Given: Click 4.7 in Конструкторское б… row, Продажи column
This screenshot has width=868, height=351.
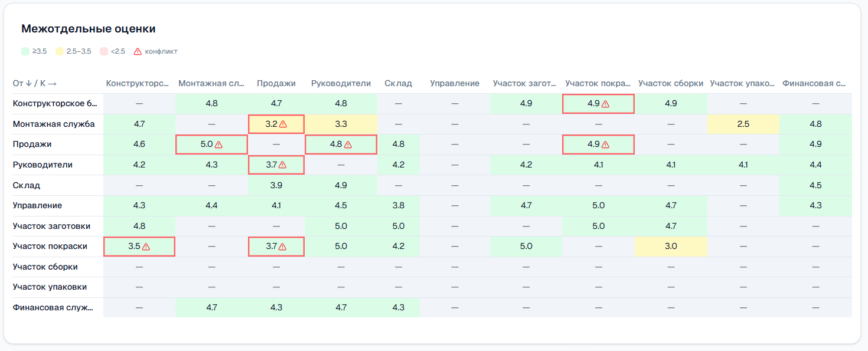Looking at the screenshot, I should coord(276,104).
